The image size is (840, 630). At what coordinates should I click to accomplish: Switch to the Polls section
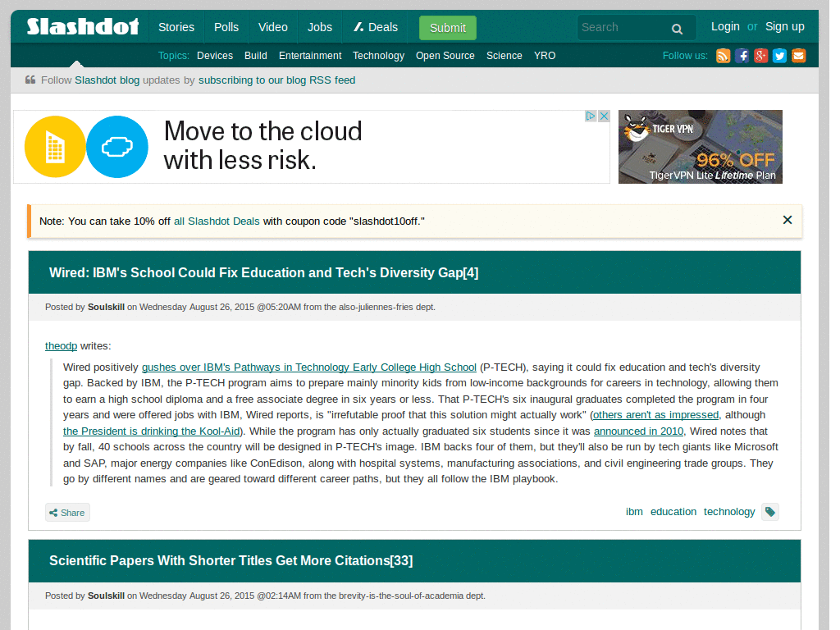pos(226,27)
